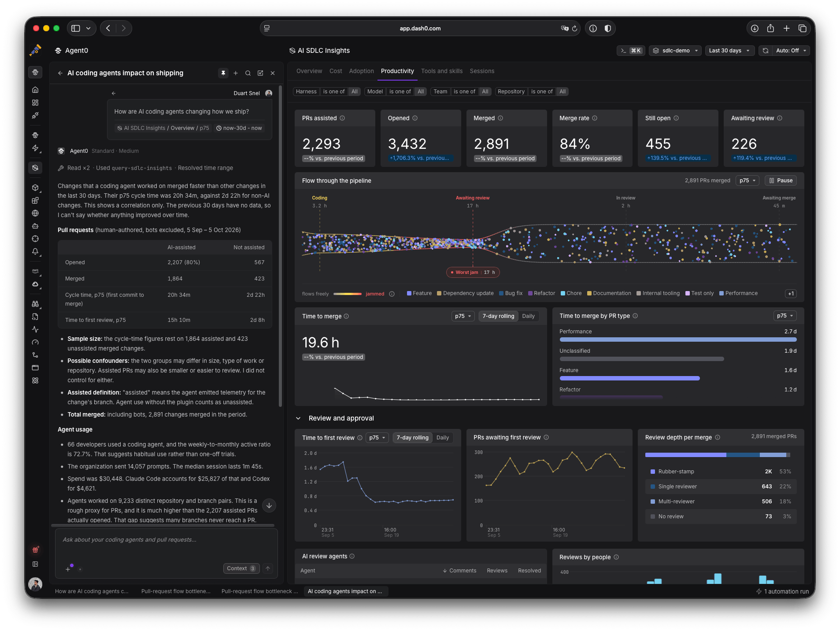The width and height of the screenshot is (840, 631).
Task: Send message with up-arrow button
Action: (x=268, y=568)
